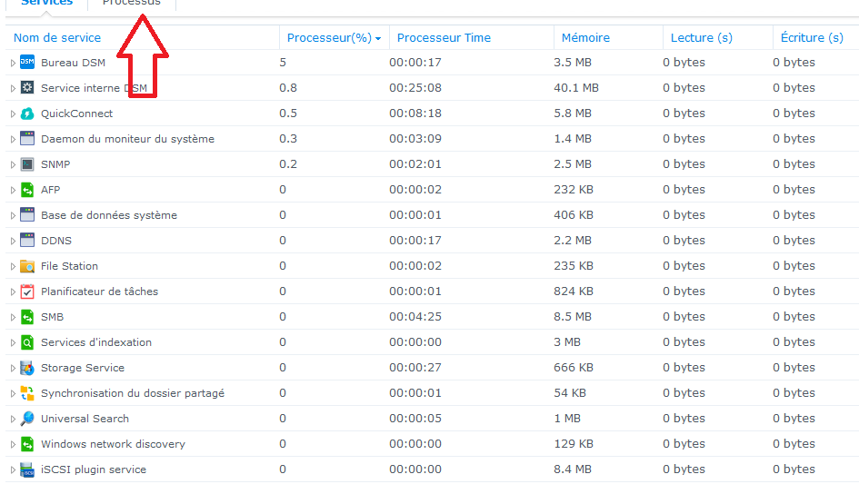
Task: Expand the Planificateur de tâches row
Action: 13,292
